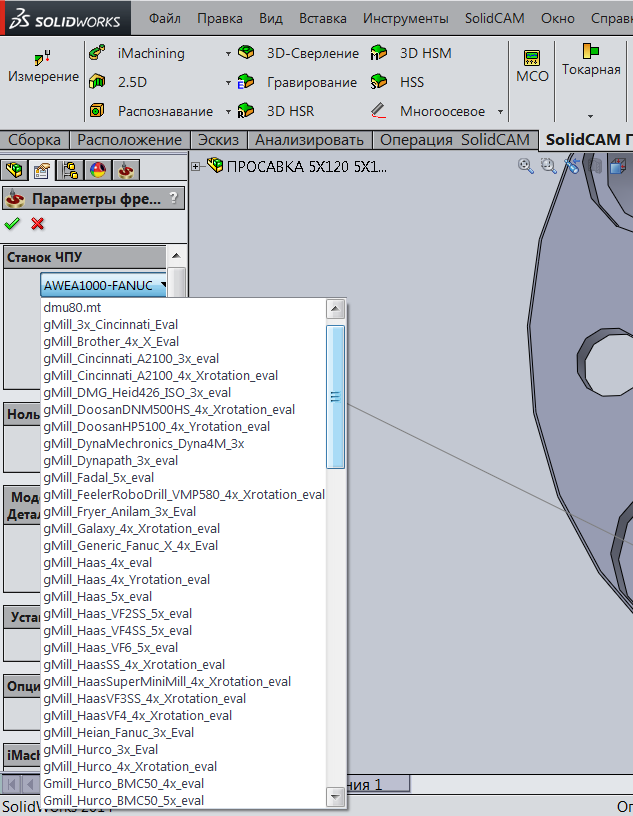Cancel with the red X
Screen dimensions: 633x816
tap(37, 224)
